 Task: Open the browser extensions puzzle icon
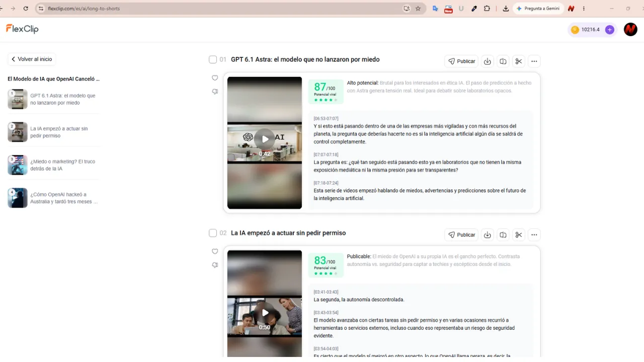[x=487, y=9]
